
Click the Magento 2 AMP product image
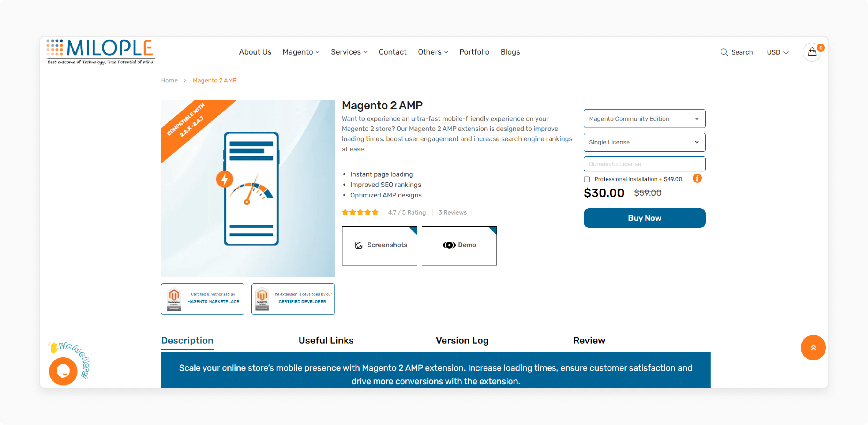point(248,188)
